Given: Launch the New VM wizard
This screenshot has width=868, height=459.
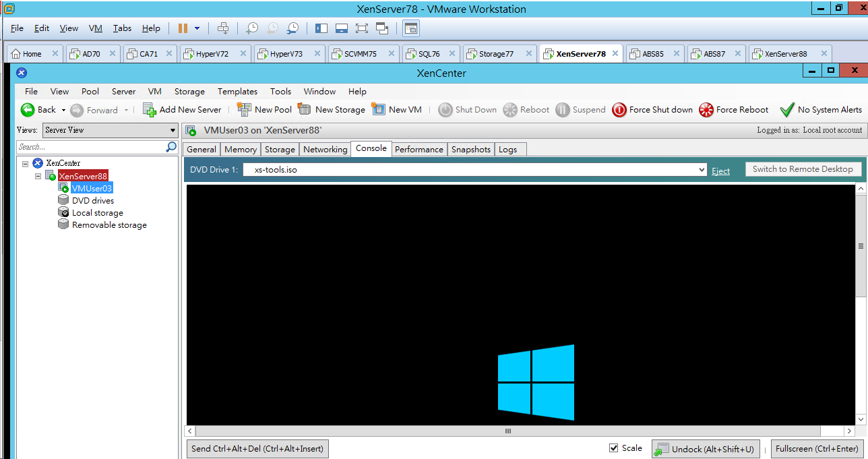Looking at the screenshot, I should pos(397,110).
